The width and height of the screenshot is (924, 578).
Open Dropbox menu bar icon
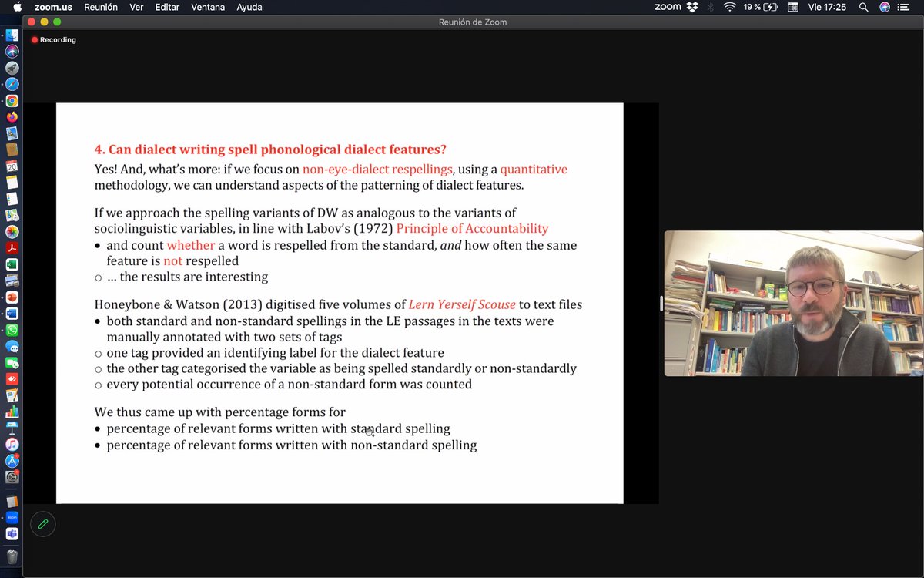tap(692, 7)
